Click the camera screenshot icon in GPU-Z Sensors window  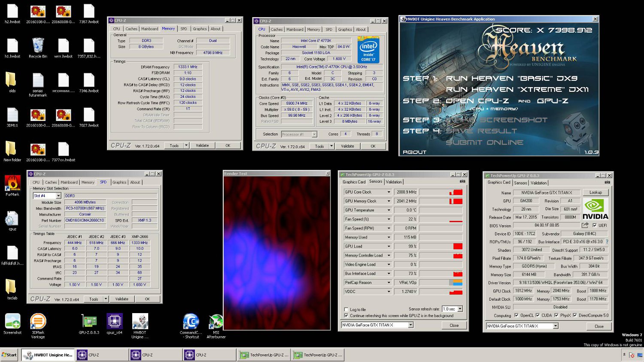pos(462,181)
